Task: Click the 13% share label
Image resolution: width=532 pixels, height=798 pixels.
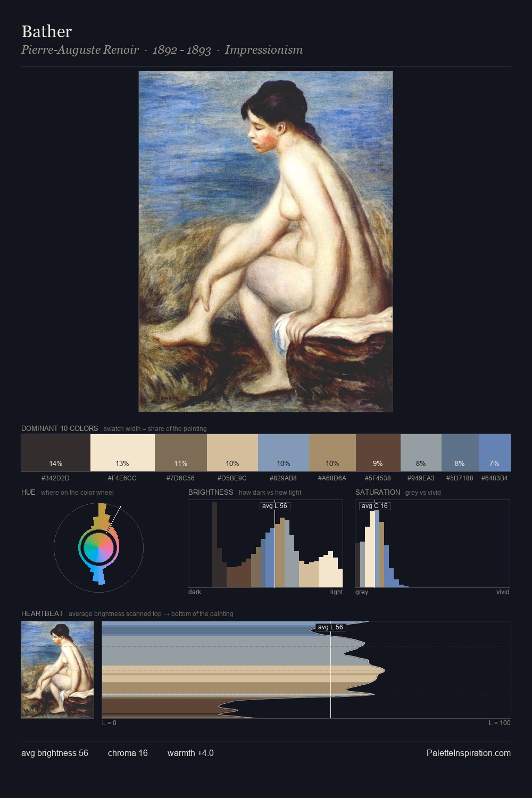Action: pos(122,463)
